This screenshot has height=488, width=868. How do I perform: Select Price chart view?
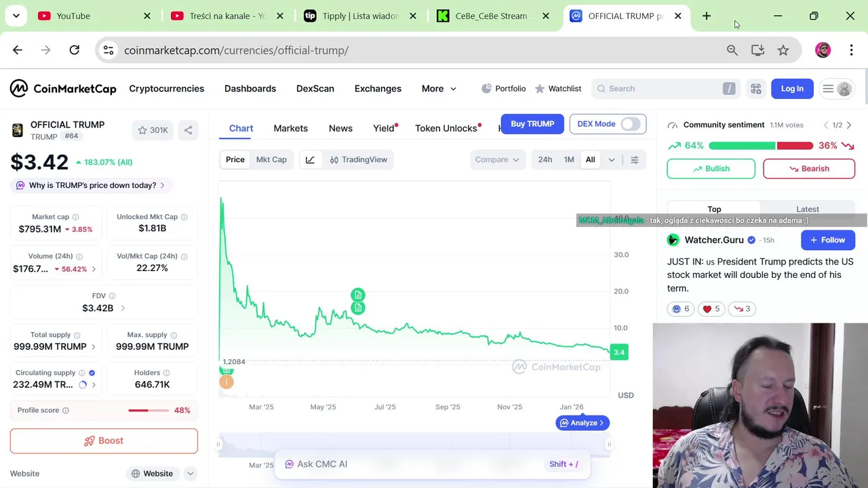point(235,160)
